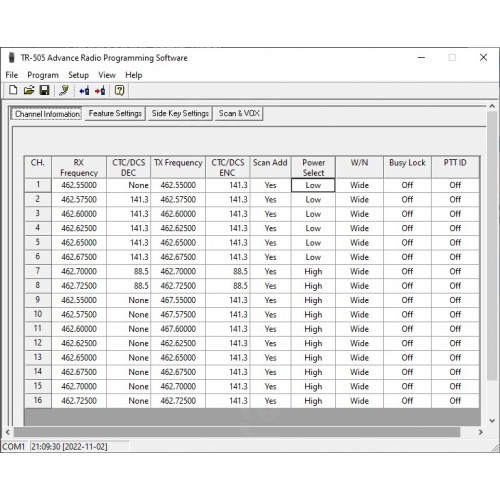Click channel 12 Busy Lock Off cell
Image resolution: width=500 pixels, height=500 pixels.
407,343
